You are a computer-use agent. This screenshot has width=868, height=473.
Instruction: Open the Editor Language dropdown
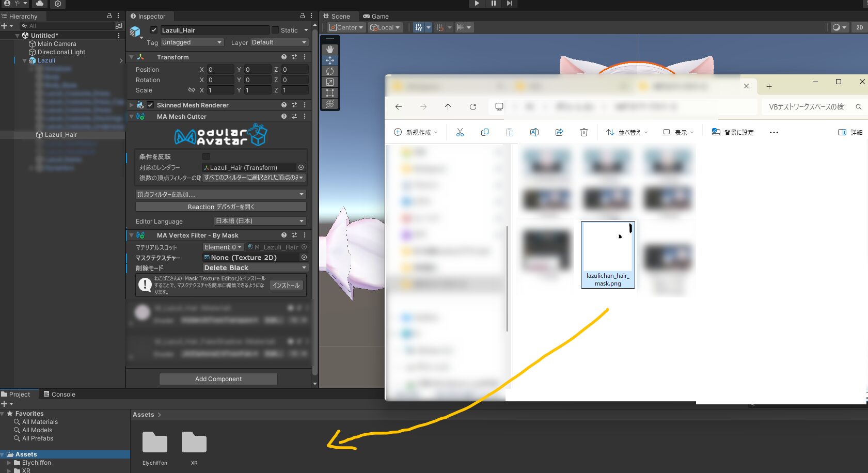(x=260, y=221)
